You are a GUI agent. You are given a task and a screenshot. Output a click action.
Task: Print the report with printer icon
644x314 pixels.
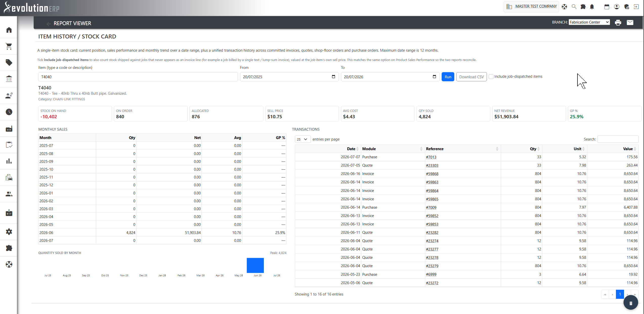tap(618, 23)
